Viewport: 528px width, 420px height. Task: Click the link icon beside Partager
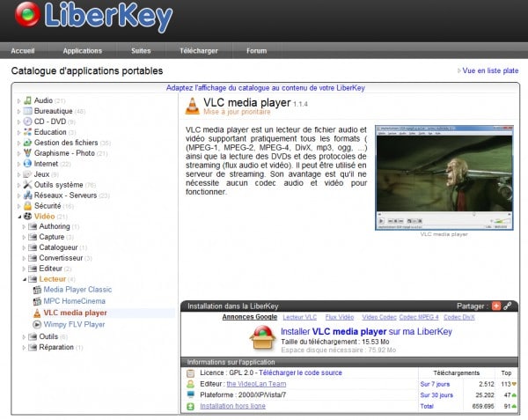[508, 306]
